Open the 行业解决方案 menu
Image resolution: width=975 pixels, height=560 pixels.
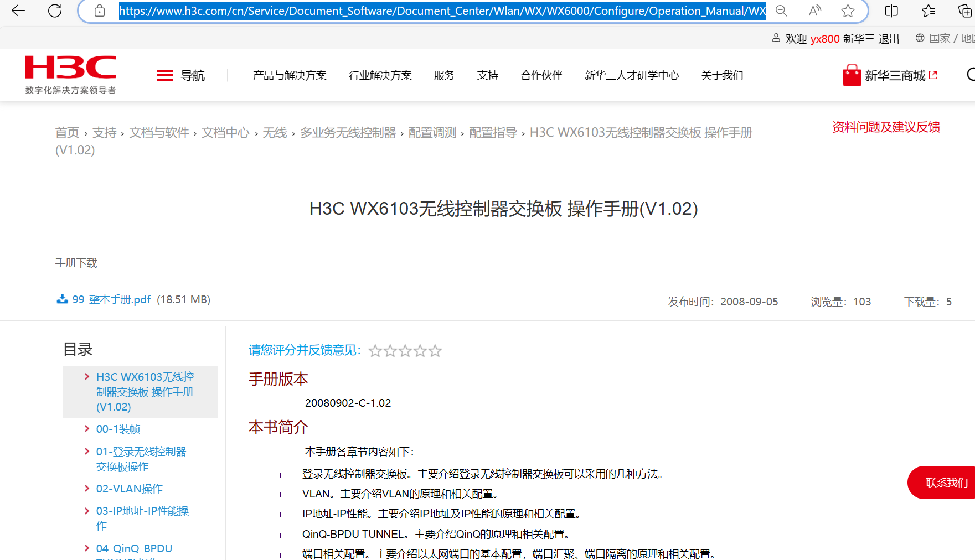click(380, 75)
